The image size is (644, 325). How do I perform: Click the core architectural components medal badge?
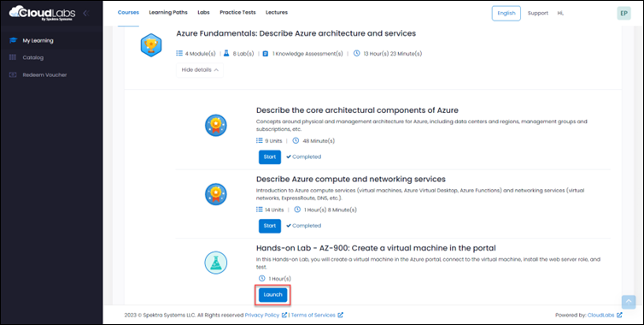215,126
